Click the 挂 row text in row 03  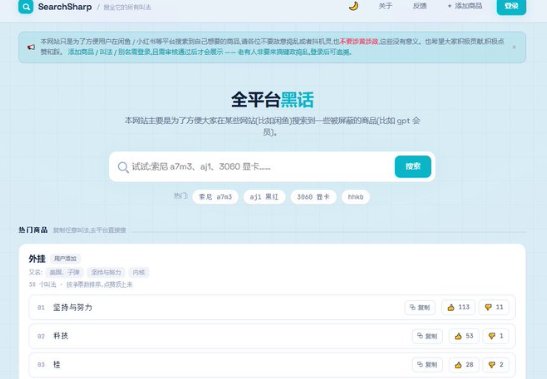(57, 365)
